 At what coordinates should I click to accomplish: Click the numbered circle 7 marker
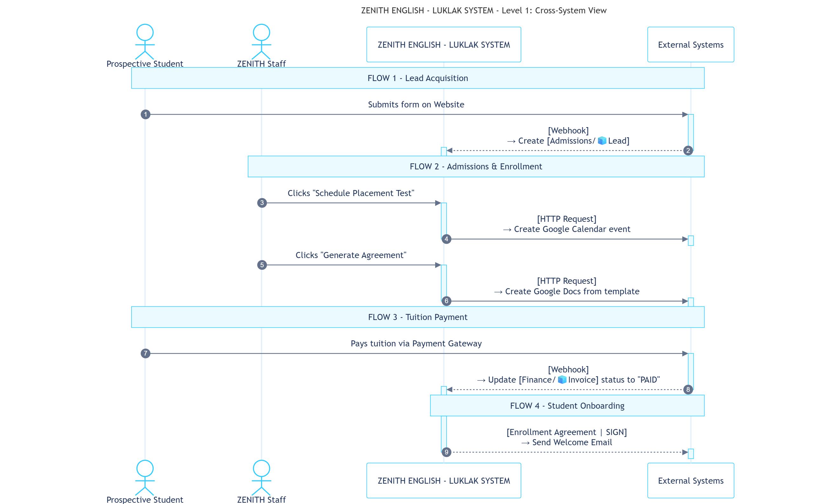coord(146,353)
